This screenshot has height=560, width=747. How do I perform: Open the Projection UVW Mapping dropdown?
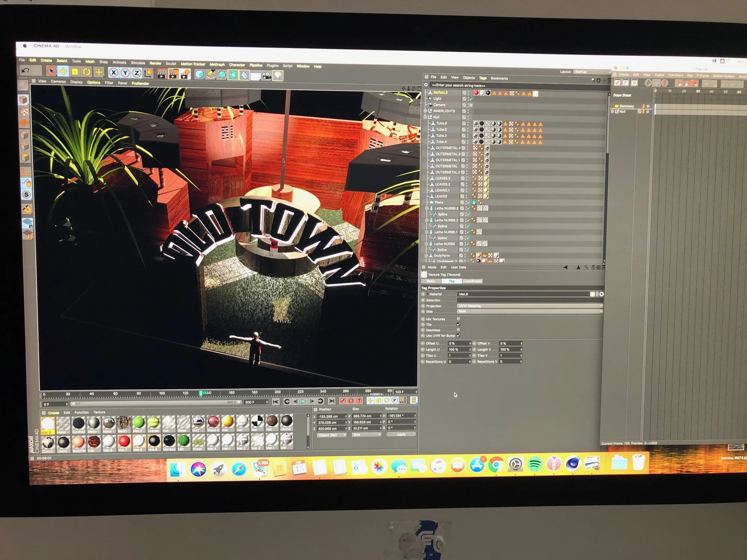[x=530, y=306]
